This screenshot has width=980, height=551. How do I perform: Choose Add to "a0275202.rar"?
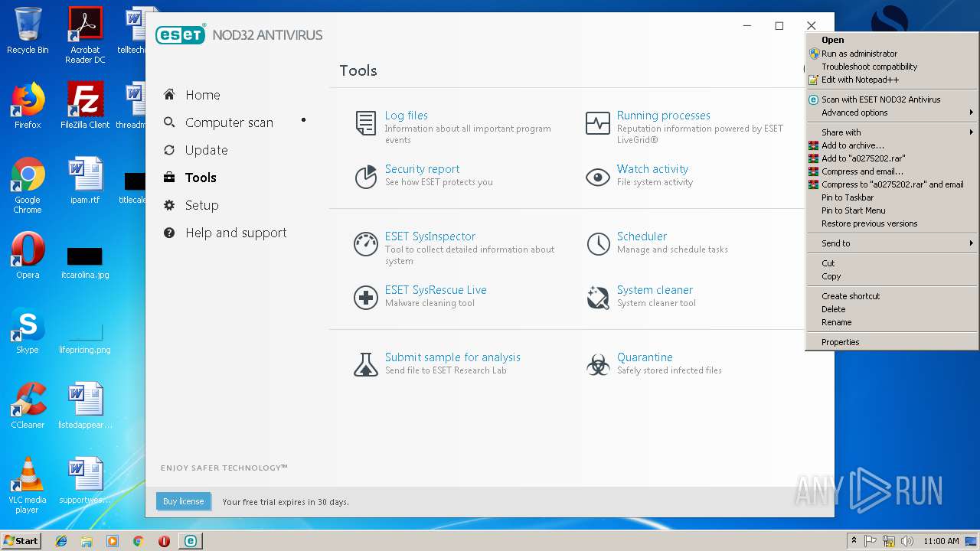click(892, 158)
